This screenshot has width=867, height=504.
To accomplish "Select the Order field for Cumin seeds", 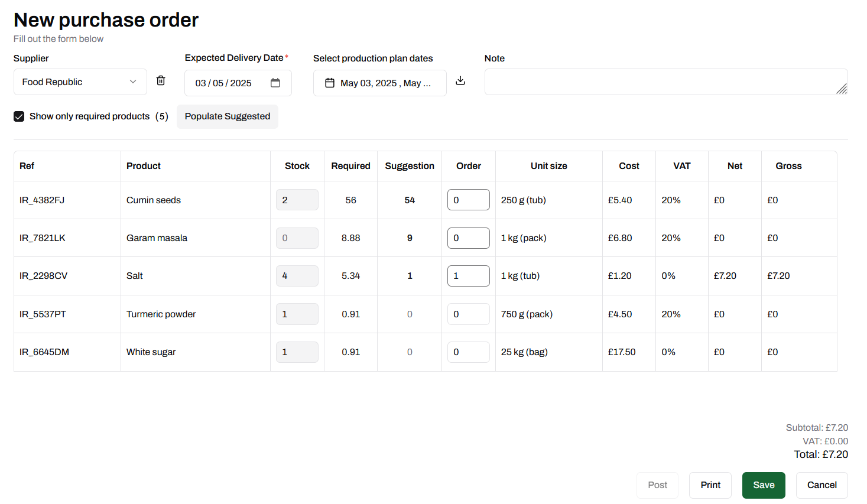I will (468, 200).
